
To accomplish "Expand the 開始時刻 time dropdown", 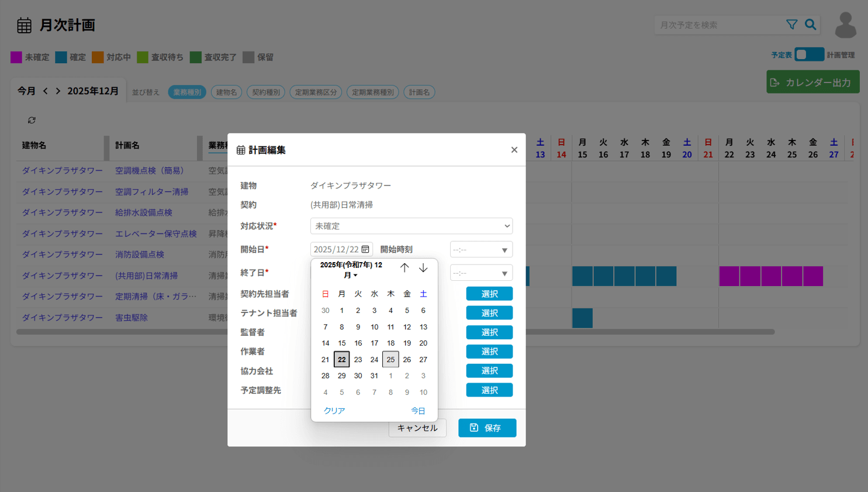I will click(x=481, y=250).
